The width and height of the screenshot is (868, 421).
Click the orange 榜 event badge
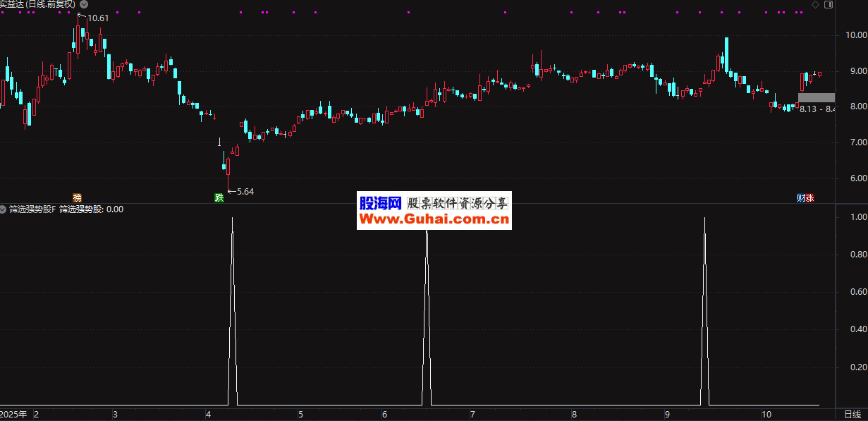[x=78, y=197]
